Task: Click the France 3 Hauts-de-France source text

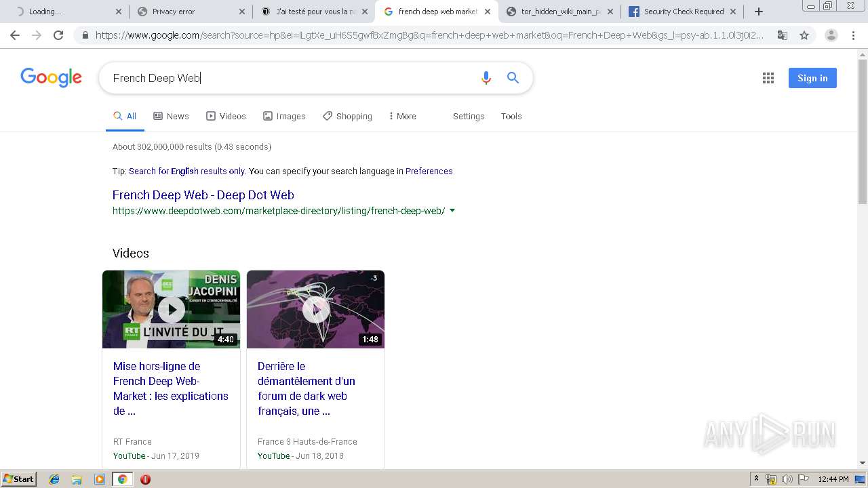Action: click(307, 442)
